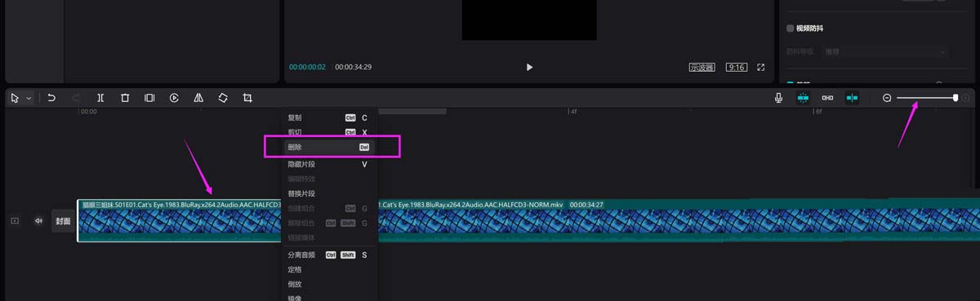This screenshot has width=980, height=301.
Task: Select the rotate tool icon
Action: pyautogui.click(x=223, y=98)
